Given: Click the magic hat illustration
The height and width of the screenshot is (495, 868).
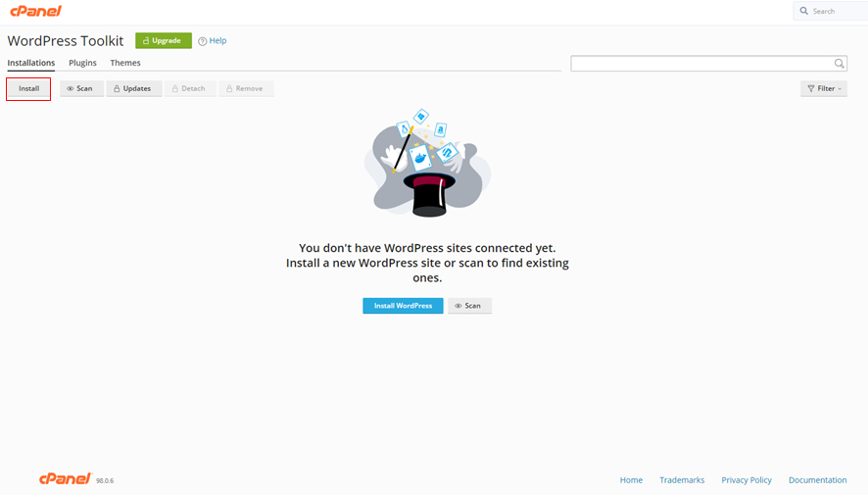Looking at the screenshot, I should click(427, 164).
